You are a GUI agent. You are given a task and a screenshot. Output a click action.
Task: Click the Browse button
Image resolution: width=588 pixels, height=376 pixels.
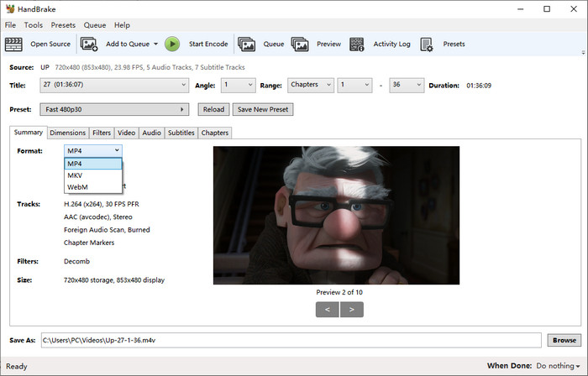click(563, 340)
